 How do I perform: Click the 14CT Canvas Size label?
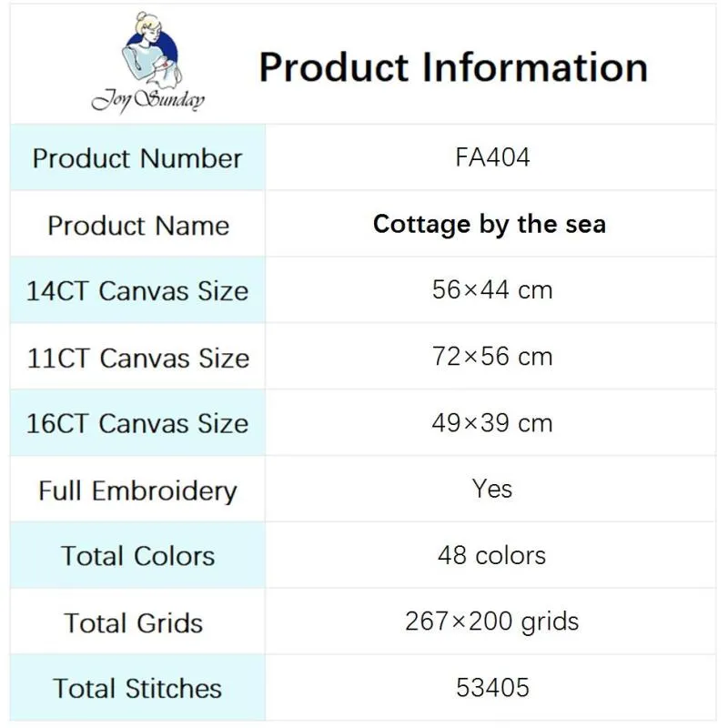point(137,291)
